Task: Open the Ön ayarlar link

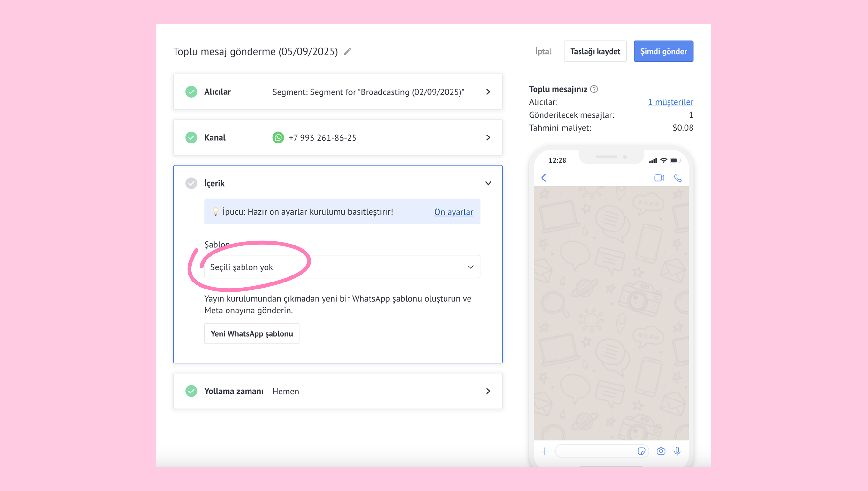Action: tap(453, 212)
